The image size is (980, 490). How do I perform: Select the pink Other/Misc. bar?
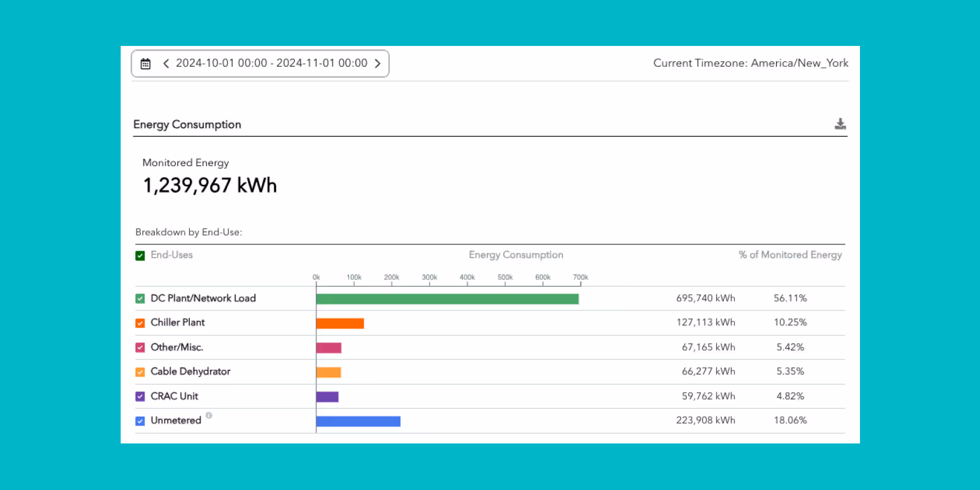[x=329, y=348]
